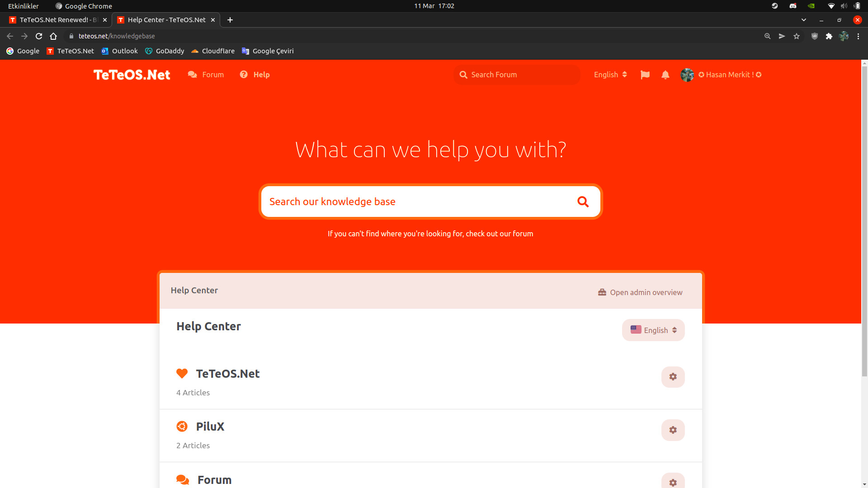Open system menu via Wi-Fi icon
The image size is (868, 488).
click(x=831, y=6)
